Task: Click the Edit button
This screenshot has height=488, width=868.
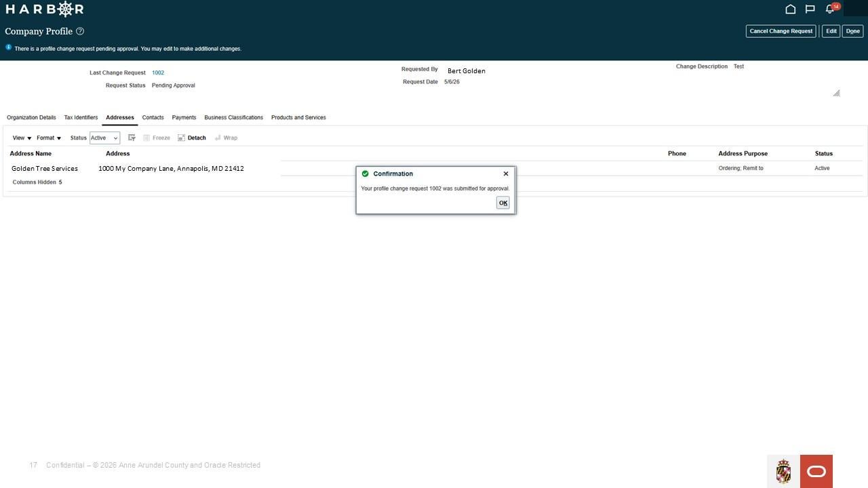Action: (831, 31)
